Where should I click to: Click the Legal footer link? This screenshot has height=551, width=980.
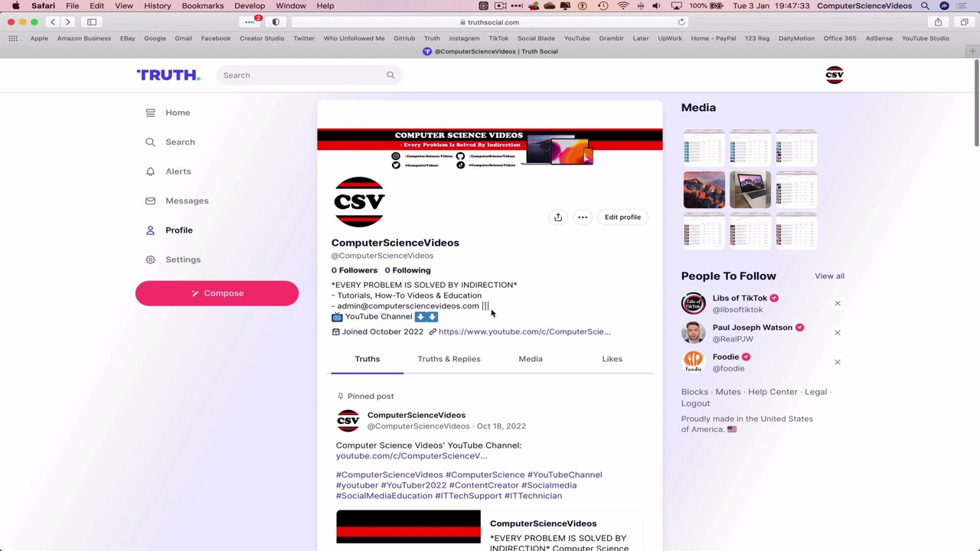point(815,392)
